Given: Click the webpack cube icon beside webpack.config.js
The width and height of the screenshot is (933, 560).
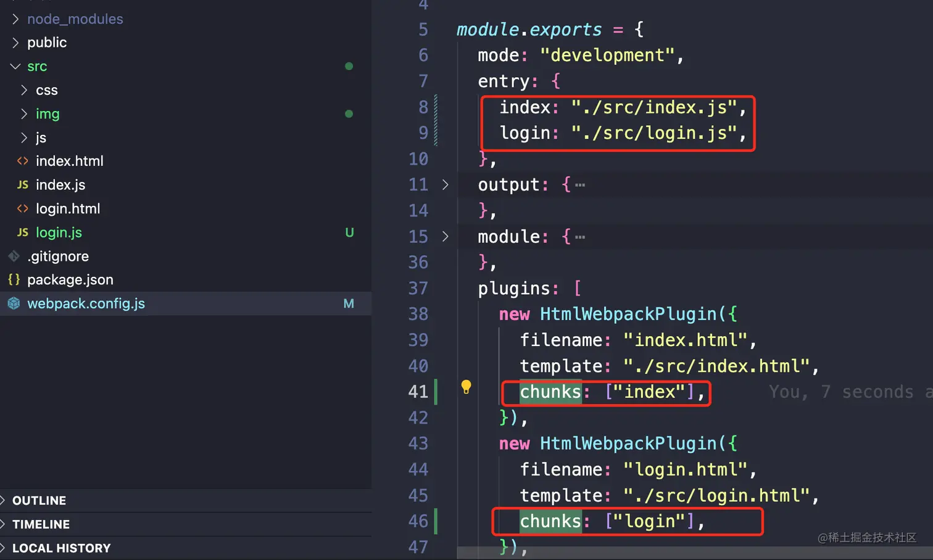Looking at the screenshot, I should tap(14, 303).
